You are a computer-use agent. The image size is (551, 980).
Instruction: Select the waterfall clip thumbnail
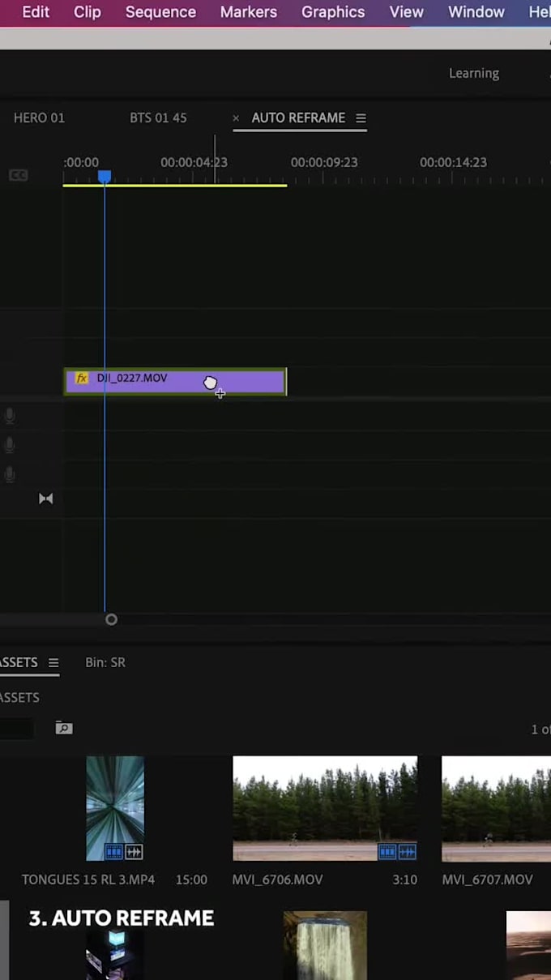click(325, 945)
